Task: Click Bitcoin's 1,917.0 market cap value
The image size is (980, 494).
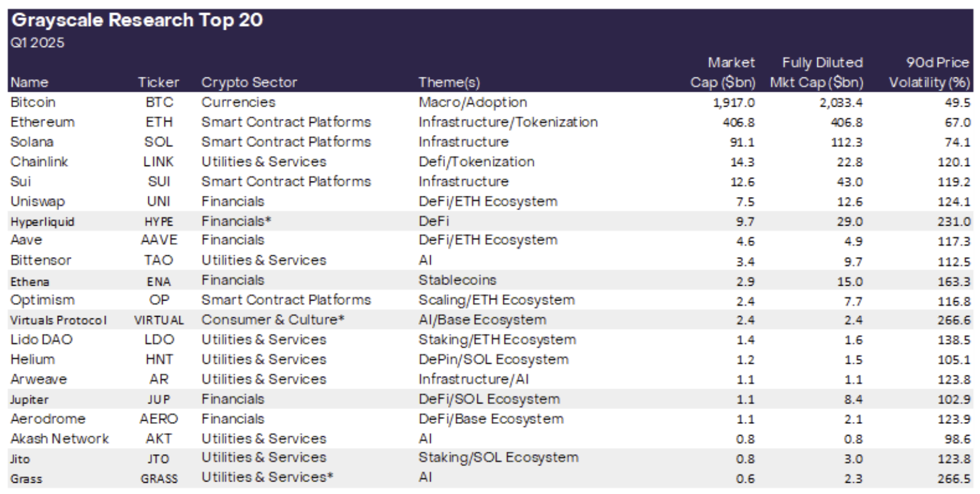Action: pyautogui.click(x=733, y=103)
